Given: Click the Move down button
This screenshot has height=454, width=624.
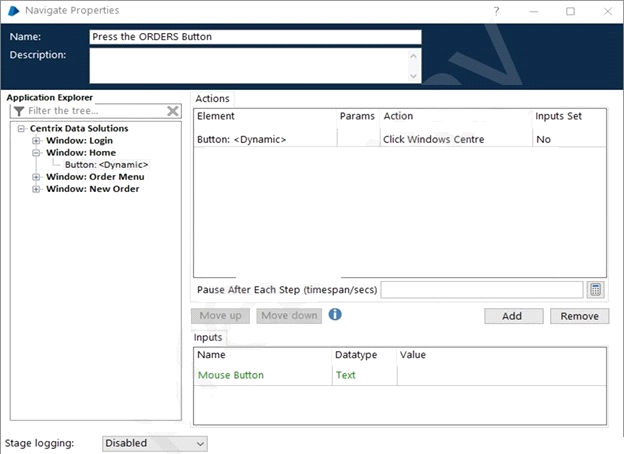Looking at the screenshot, I should (289, 316).
